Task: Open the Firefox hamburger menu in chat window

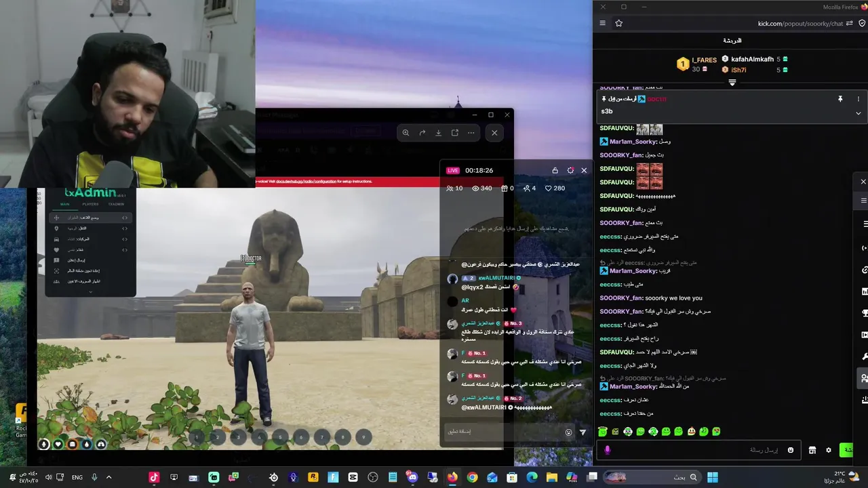Action: click(602, 23)
